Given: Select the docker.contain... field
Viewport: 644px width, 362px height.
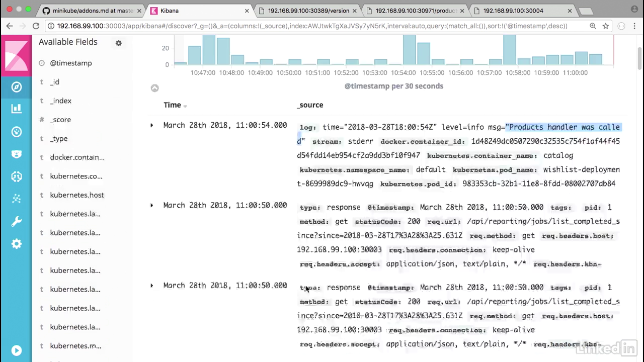Looking at the screenshot, I should 77,157.
